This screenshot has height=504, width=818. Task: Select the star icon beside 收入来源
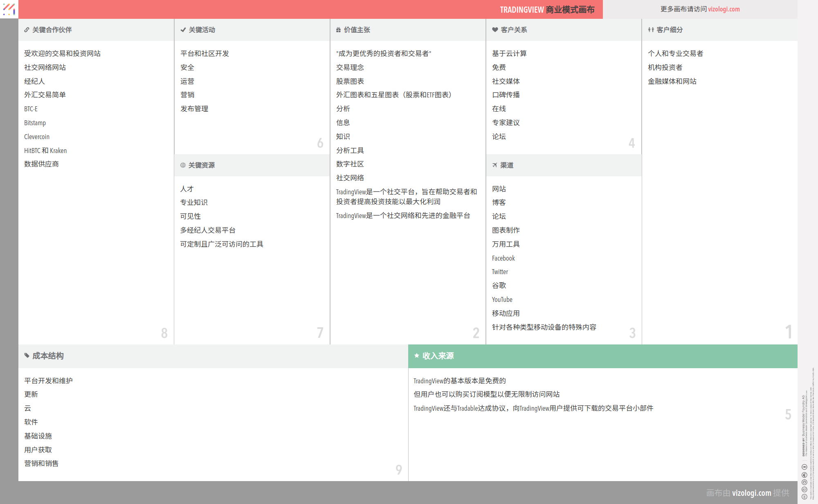416,356
